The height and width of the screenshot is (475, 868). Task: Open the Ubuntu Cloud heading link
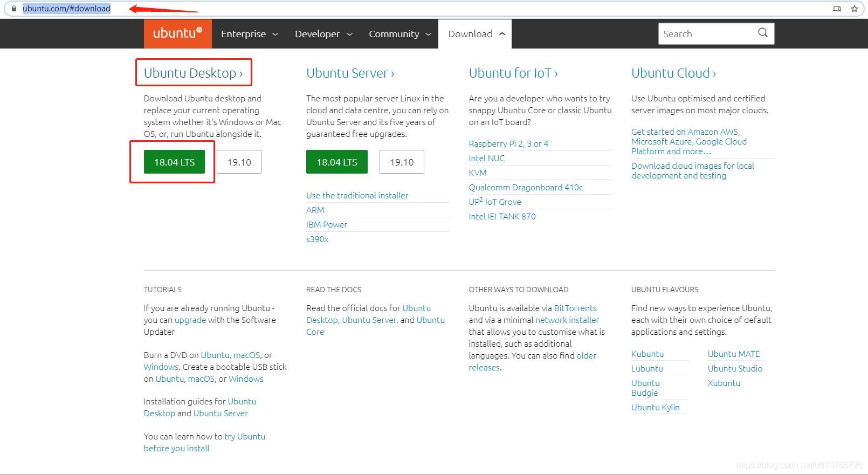pos(674,73)
